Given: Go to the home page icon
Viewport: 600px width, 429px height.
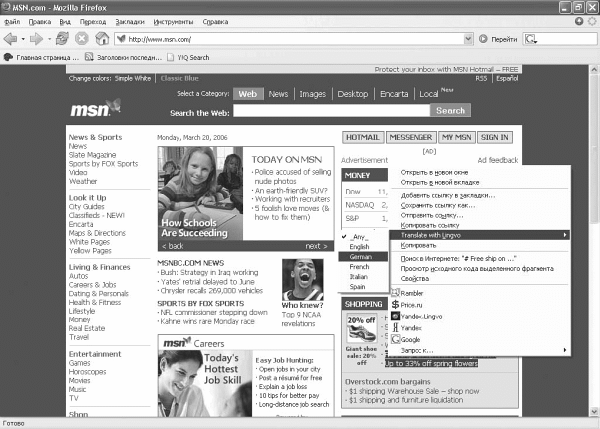Looking at the screenshot, I should (x=101, y=38).
